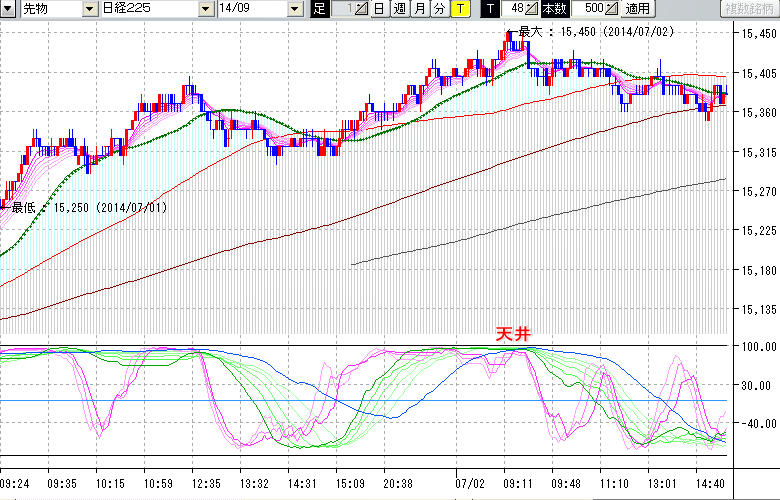Click the 適用 apply button
Image resolution: width=780 pixels, height=500 pixels.
click(637, 9)
